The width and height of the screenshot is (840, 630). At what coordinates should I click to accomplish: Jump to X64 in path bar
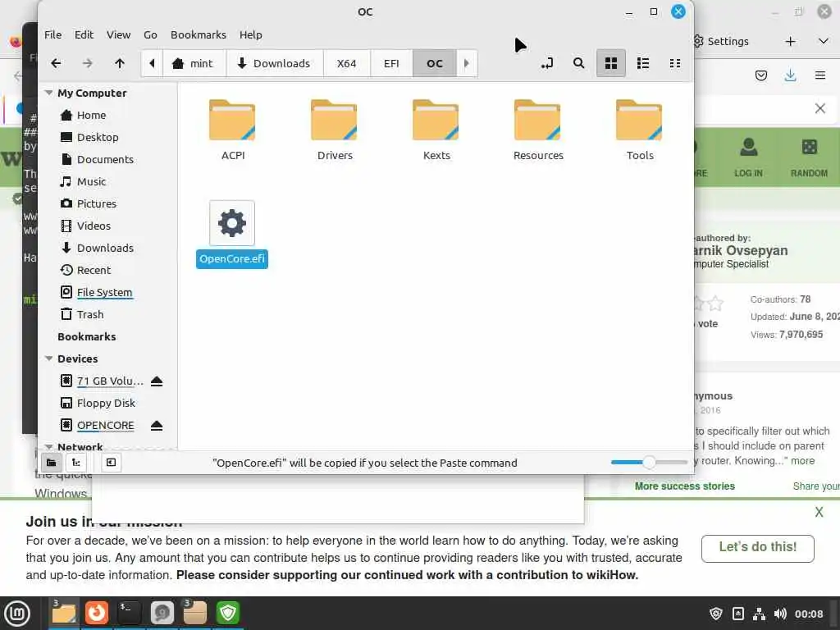tap(347, 63)
